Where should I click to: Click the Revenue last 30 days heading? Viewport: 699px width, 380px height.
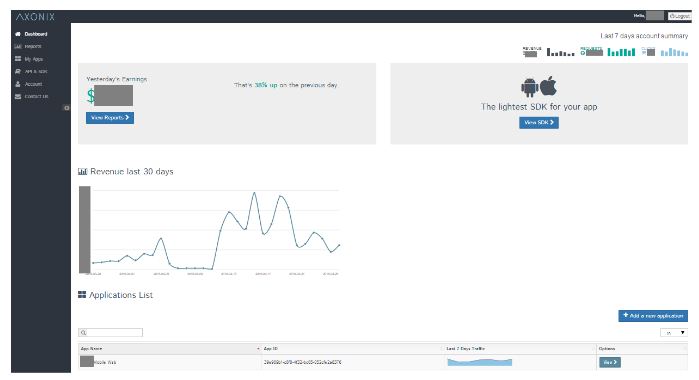click(x=132, y=172)
